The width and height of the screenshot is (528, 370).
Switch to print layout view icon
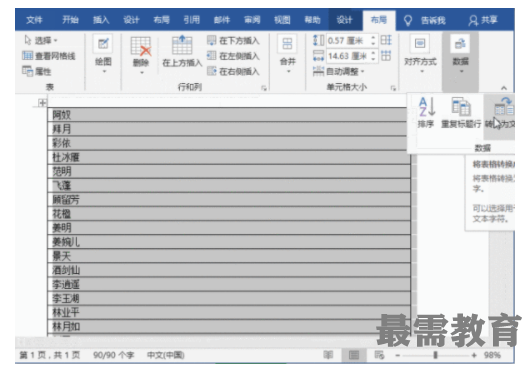[354, 355]
